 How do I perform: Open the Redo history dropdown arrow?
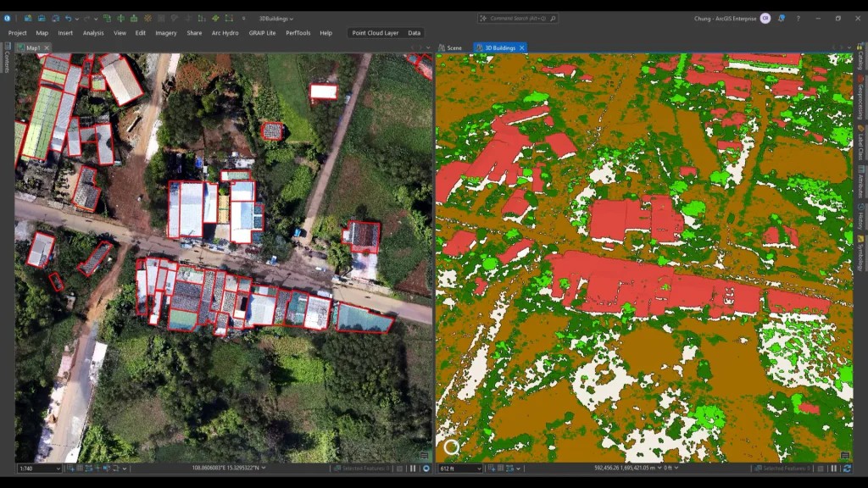(x=95, y=19)
